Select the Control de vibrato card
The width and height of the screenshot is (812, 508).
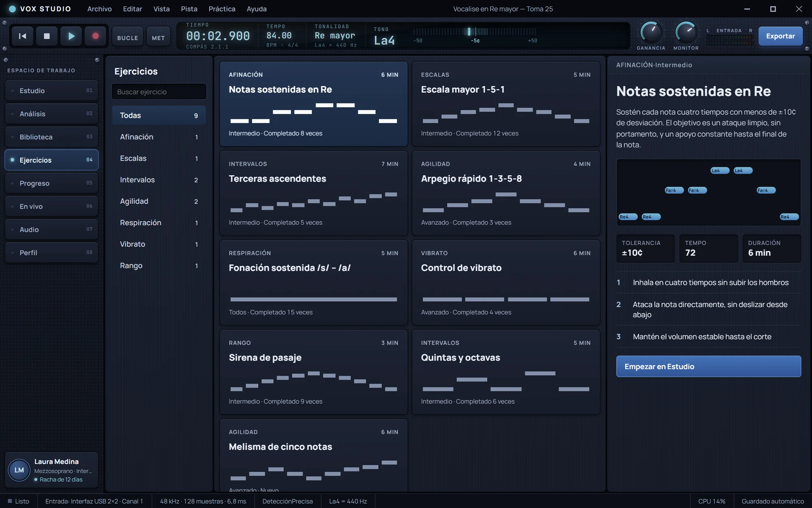[506, 282]
